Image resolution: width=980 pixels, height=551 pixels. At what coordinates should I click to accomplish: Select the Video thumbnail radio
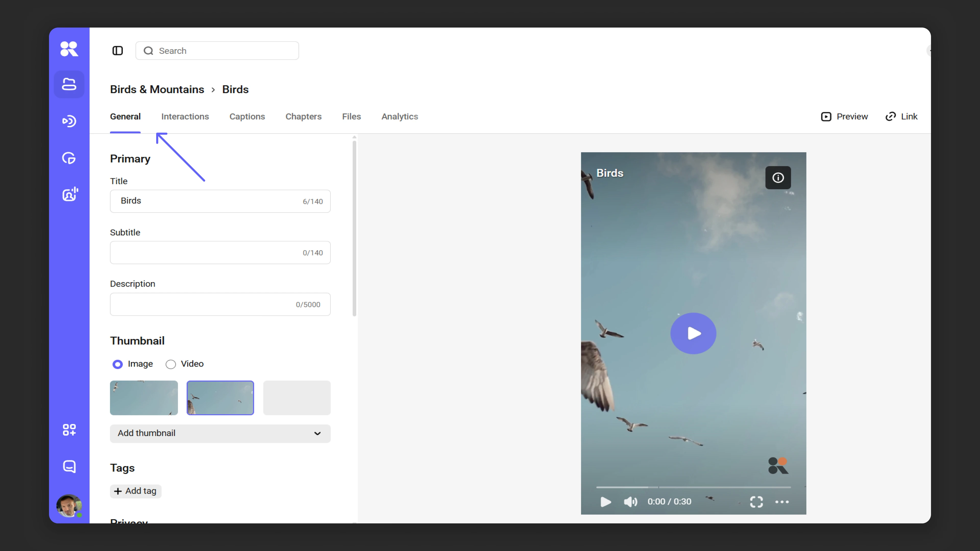click(x=170, y=364)
